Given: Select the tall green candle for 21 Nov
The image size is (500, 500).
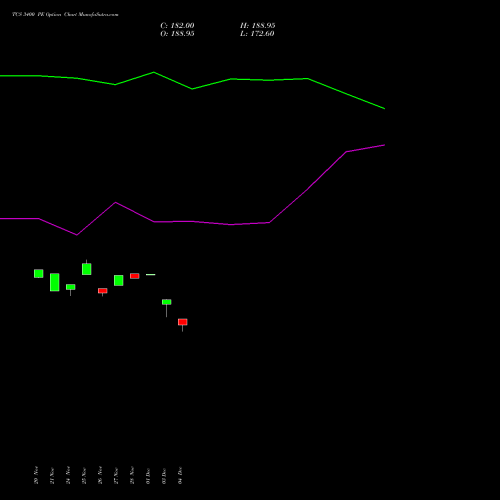Looking at the screenshot, I should pyautogui.click(x=55, y=282).
